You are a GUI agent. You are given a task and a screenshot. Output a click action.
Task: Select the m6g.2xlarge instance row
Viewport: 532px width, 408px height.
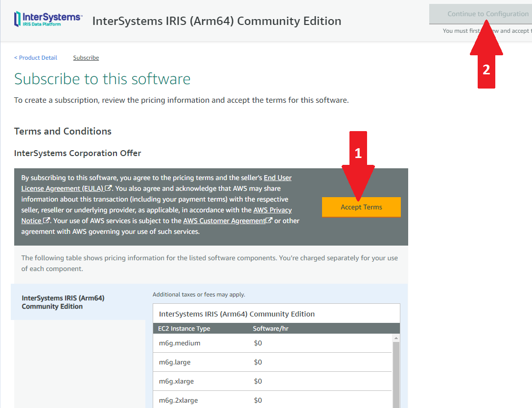(x=273, y=400)
